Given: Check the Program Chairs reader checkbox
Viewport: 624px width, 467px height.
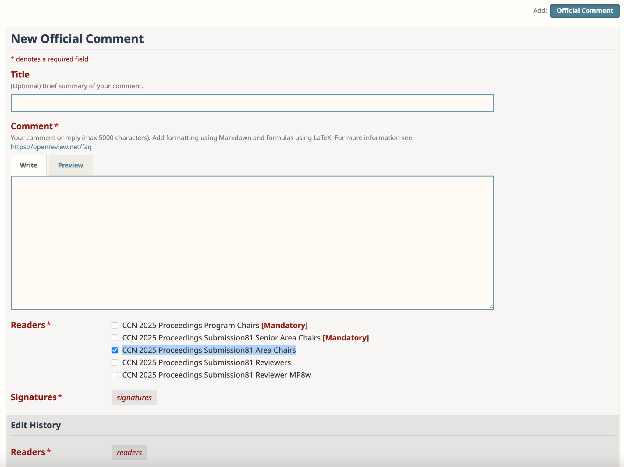Looking at the screenshot, I should pyautogui.click(x=115, y=325).
